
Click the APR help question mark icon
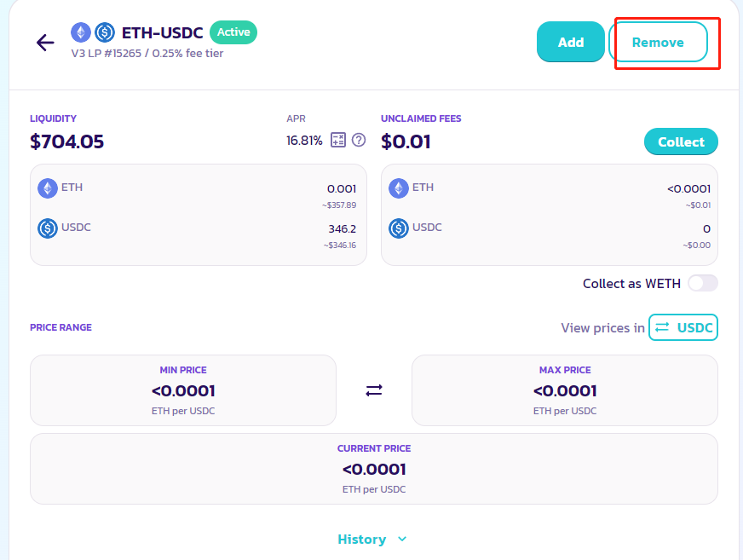pos(359,141)
